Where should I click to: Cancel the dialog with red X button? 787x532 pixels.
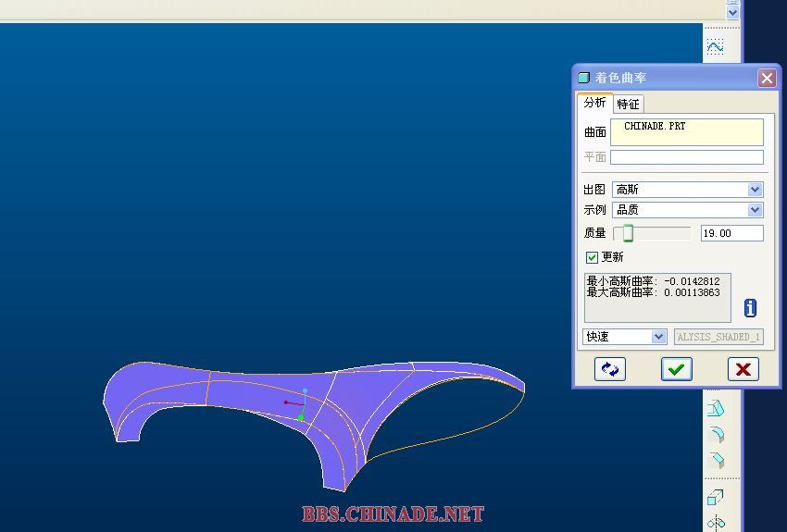tap(743, 369)
